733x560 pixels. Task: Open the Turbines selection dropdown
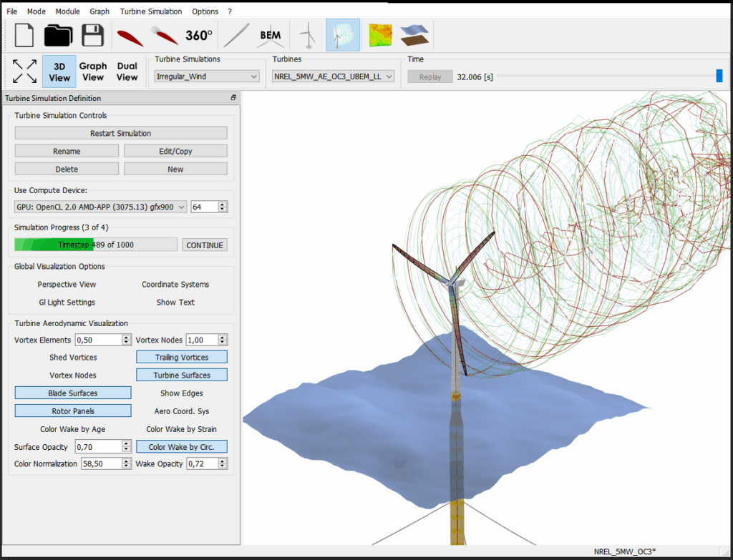click(334, 77)
